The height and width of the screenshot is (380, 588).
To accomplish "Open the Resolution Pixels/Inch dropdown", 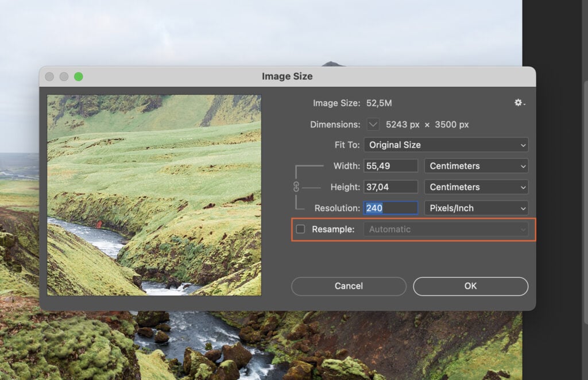I will tap(476, 208).
